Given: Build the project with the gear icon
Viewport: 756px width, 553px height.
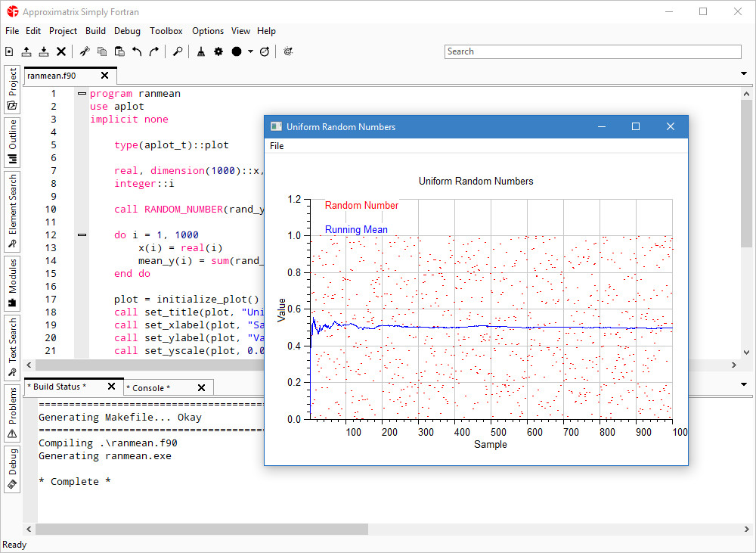Looking at the screenshot, I should pos(218,51).
